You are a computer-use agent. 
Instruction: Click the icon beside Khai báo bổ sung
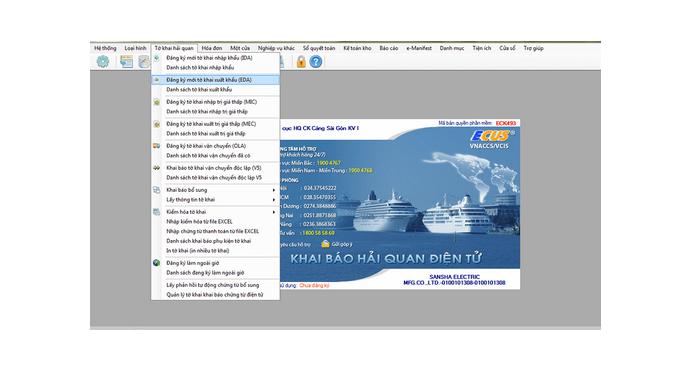click(156, 190)
